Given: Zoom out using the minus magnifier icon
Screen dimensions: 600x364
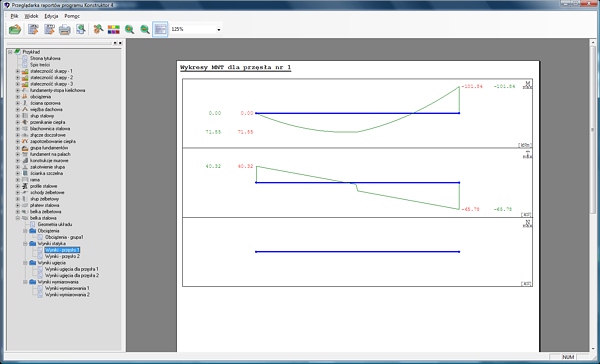Looking at the screenshot, I should [145, 29].
